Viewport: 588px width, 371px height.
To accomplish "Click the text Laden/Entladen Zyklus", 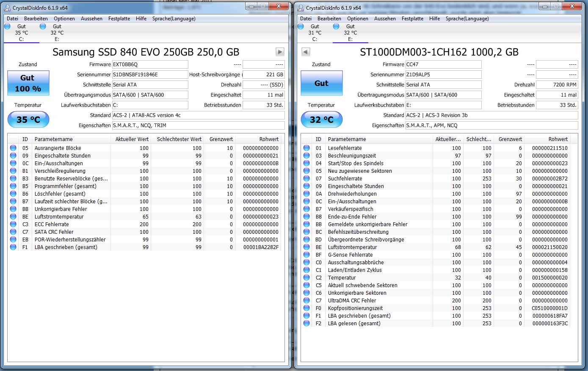I will click(x=355, y=270).
